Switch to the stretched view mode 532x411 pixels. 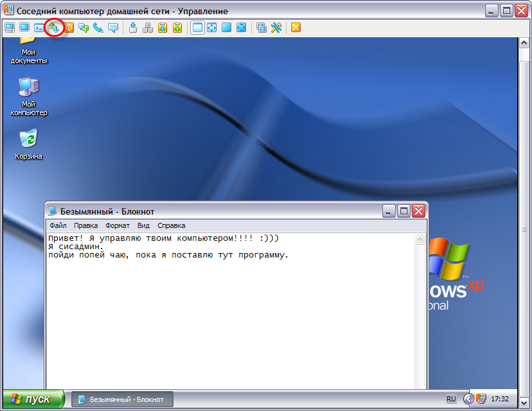(211, 28)
